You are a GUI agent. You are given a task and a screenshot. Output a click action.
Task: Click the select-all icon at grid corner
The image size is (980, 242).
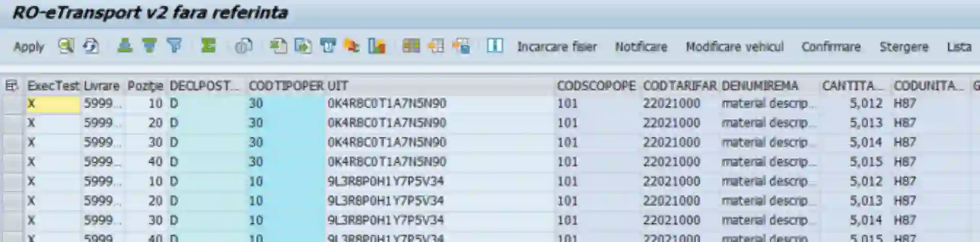tap(12, 85)
